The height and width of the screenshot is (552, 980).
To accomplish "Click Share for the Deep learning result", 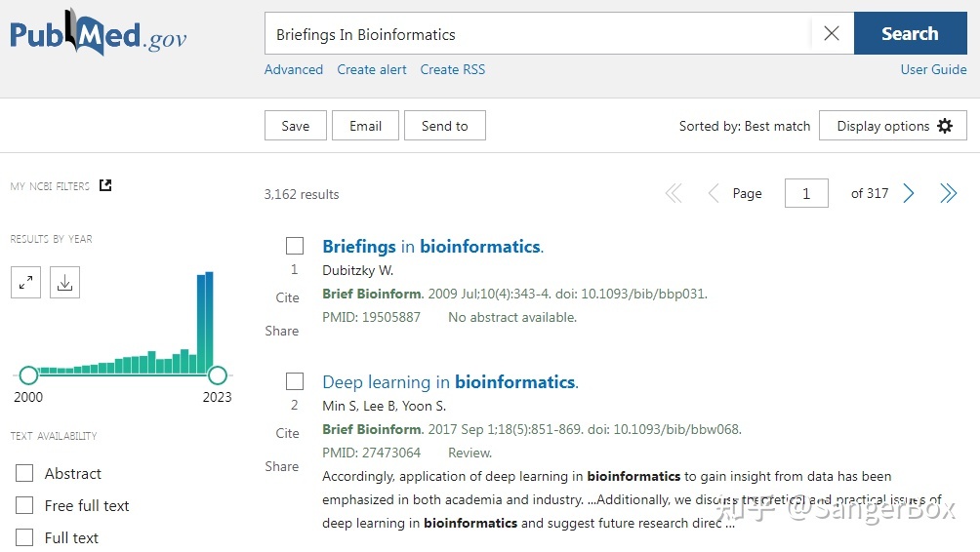I will pyautogui.click(x=282, y=466).
